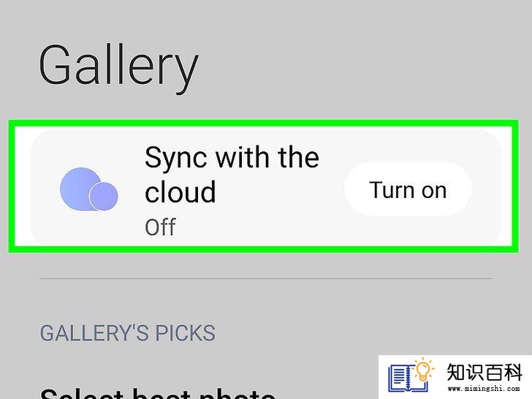This screenshot has width=532, height=399.
Task: Tap the blue cloud sync icon
Action: (89, 189)
